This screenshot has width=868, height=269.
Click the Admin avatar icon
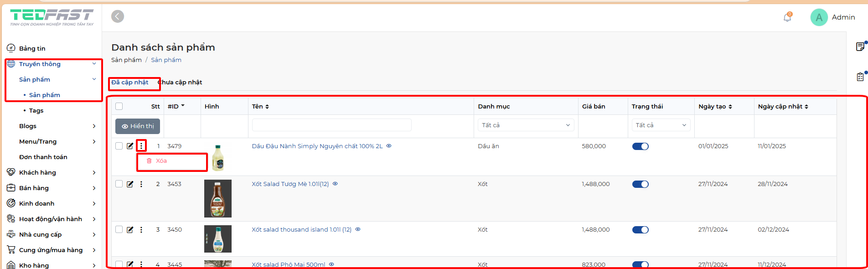tap(819, 17)
